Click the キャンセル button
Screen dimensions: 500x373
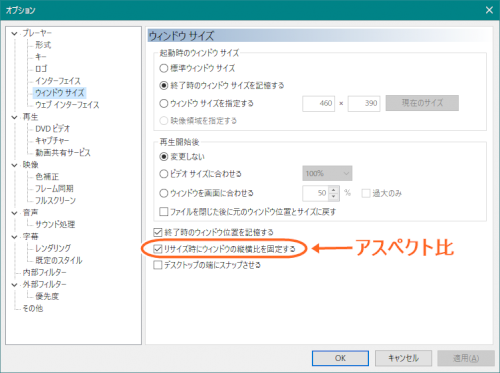[403, 358]
